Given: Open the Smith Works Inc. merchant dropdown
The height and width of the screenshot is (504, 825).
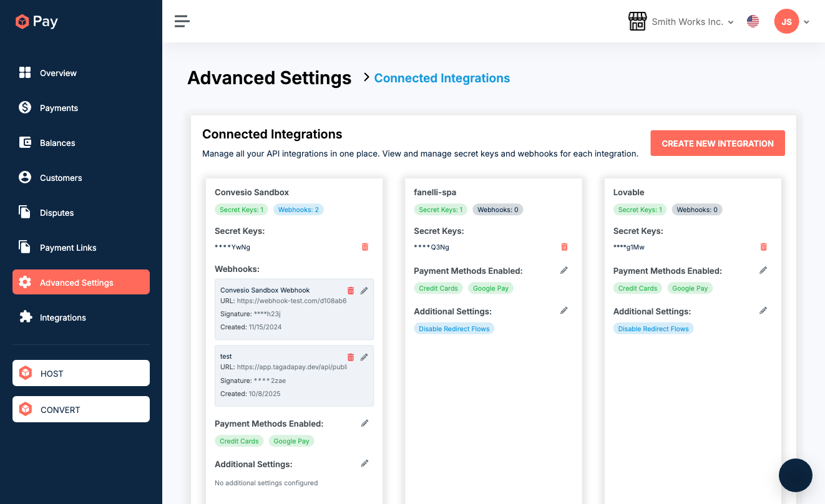Looking at the screenshot, I should point(693,22).
